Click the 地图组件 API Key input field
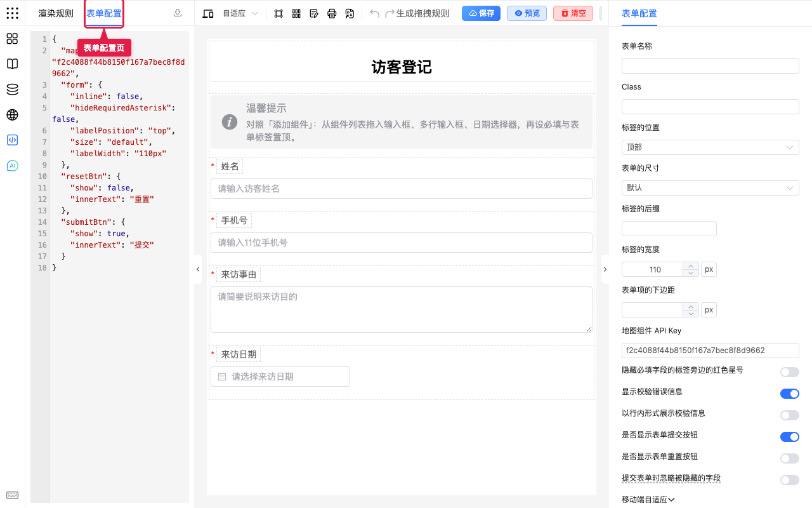This screenshot has height=508, width=812. [x=710, y=351]
